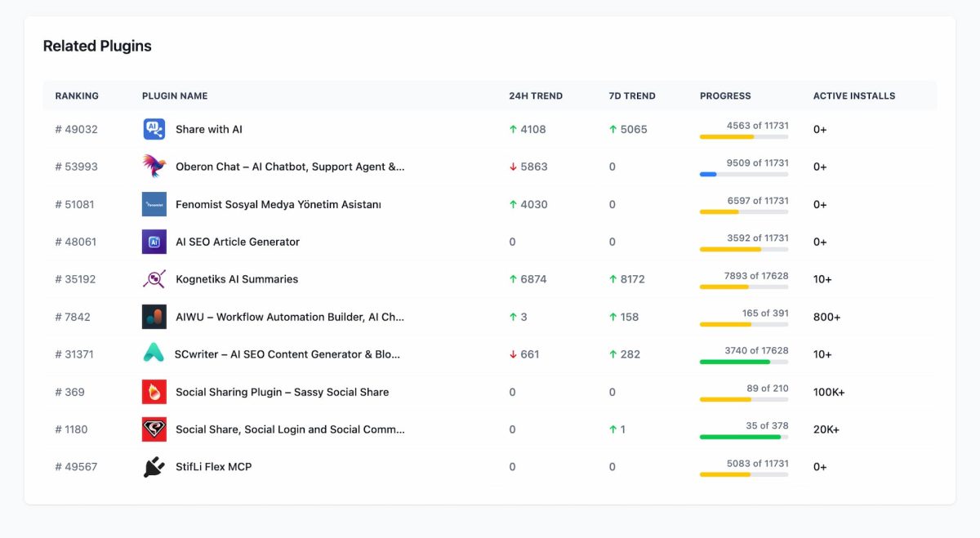Open the Share with AI plugin link
The height and width of the screenshot is (538, 980).
(209, 129)
